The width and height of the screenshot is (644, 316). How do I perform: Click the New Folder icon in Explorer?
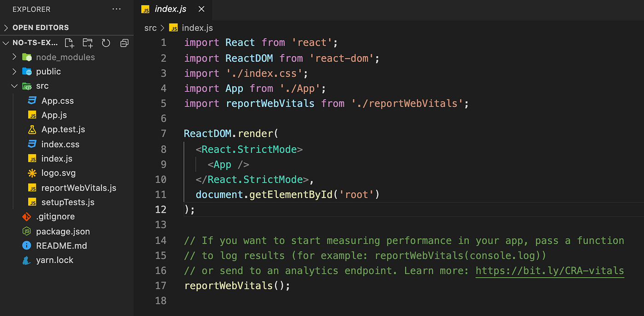tap(87, 43)
